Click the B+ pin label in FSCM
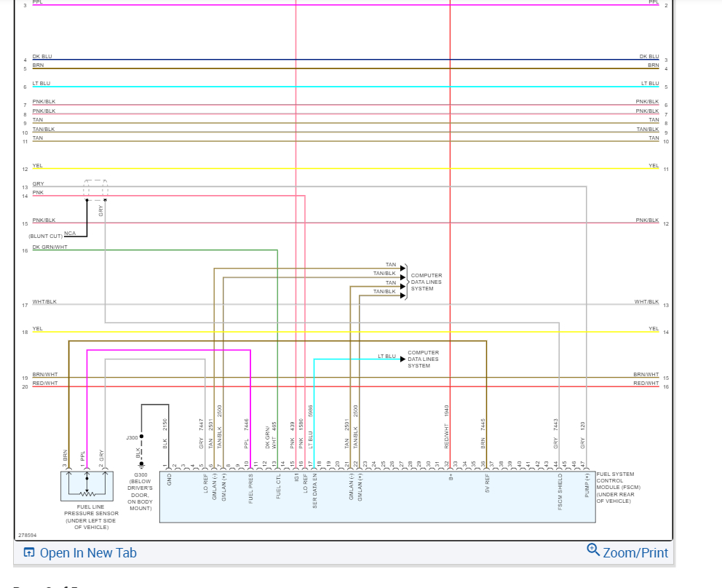Image resolution: width=722 pixels, height=588 pixels. 451,477
